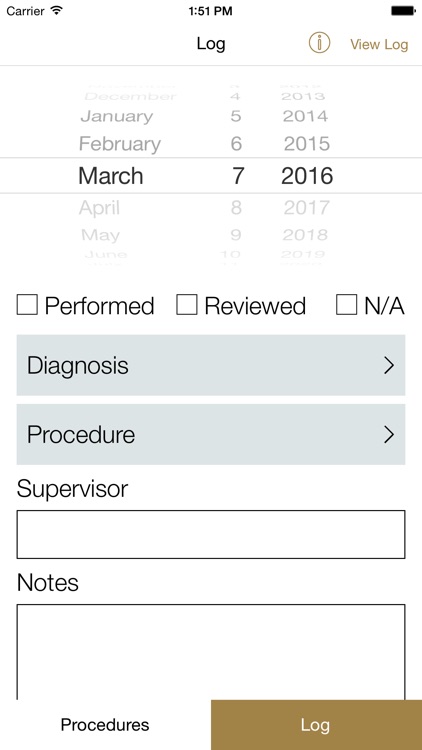Viewport: 422px width, 750px height.
Task: Pick day 8 in the date picker
Action: 236,208
